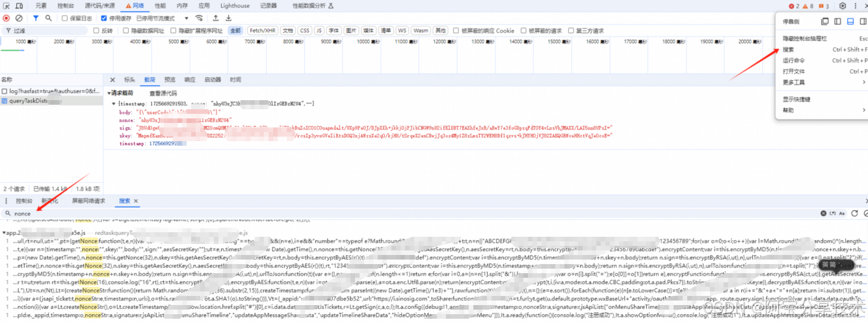The image size is (868, 322).
Task: Click the red error count badge
Action: 793,6
